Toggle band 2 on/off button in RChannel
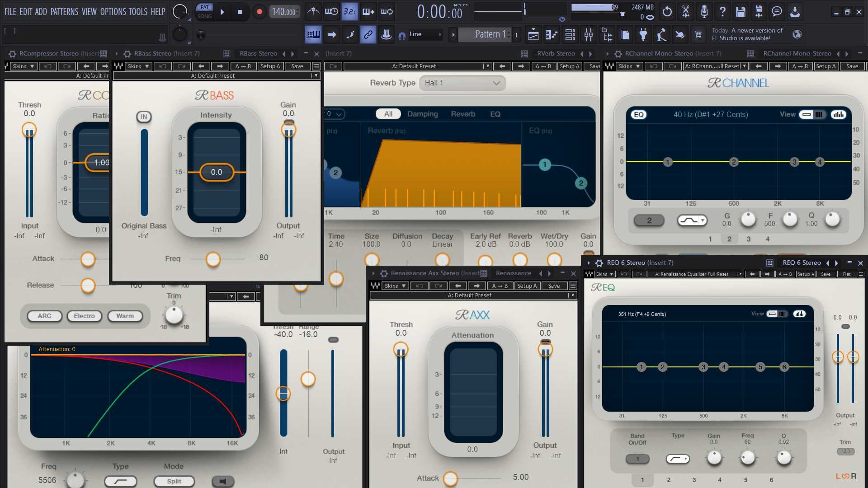The image size is (868, 488). (649, 221)
